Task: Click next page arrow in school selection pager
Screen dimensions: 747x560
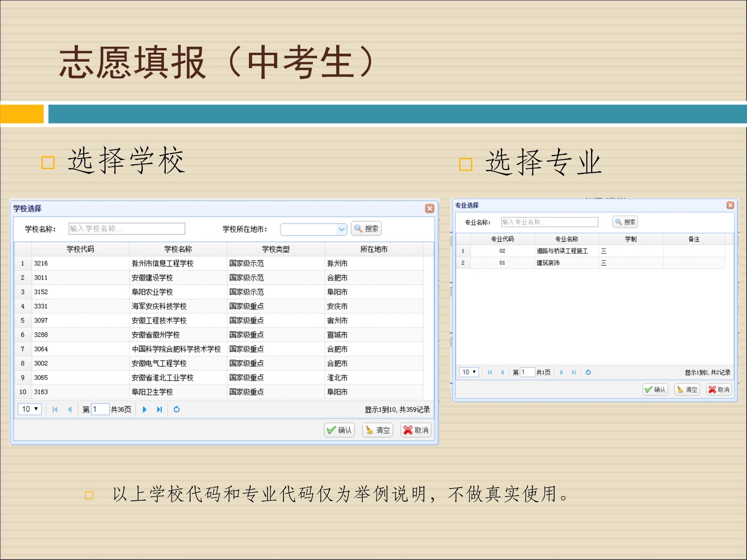Action: tap(145, 409)
